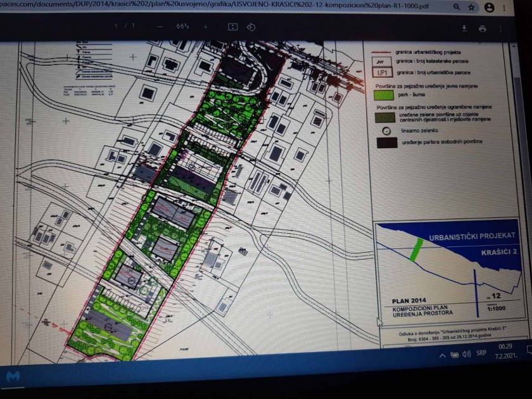This screenshot has width=532, height=399.
Task: Click the PDF URL in the address bar
Action: [x=215, y=6]
